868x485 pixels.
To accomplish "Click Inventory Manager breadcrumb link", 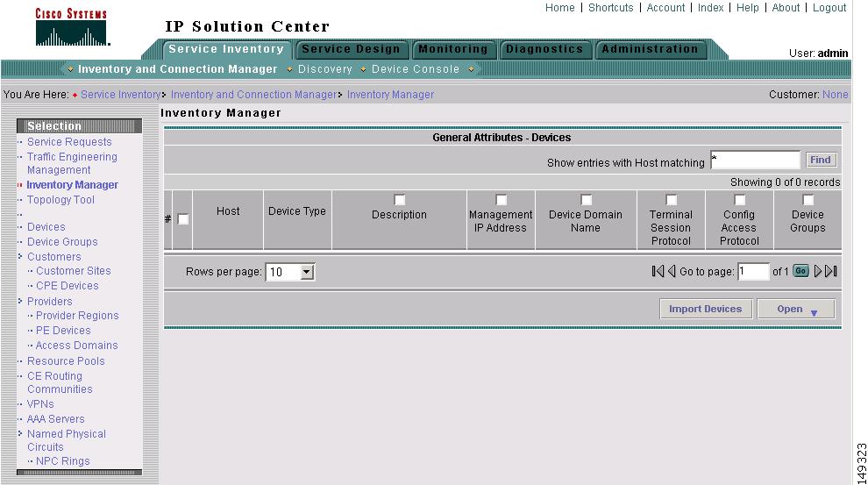I will 390,95.
